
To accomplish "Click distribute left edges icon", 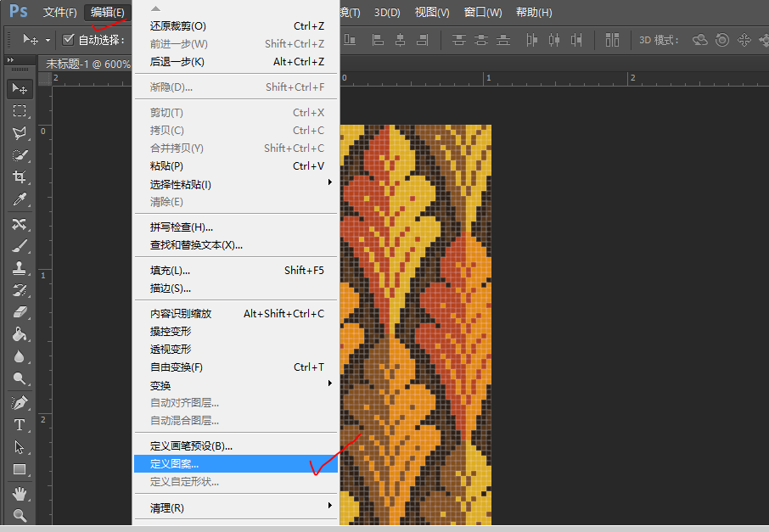I will pyautogui.click(x=531, y=40).
